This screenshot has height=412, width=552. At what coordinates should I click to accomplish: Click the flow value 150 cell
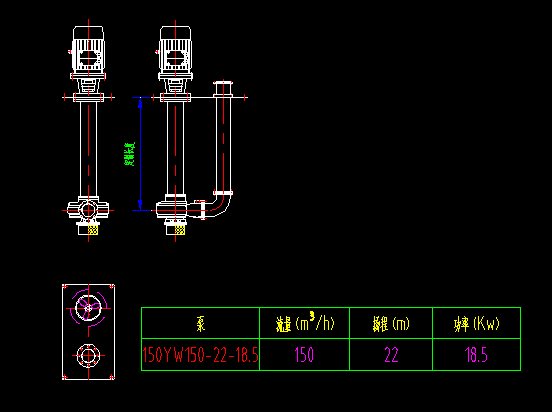click(304, 355)
